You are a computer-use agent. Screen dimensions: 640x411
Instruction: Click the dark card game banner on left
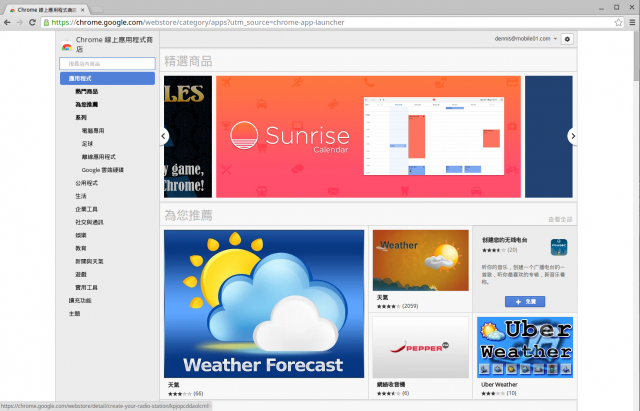point(188,137)
